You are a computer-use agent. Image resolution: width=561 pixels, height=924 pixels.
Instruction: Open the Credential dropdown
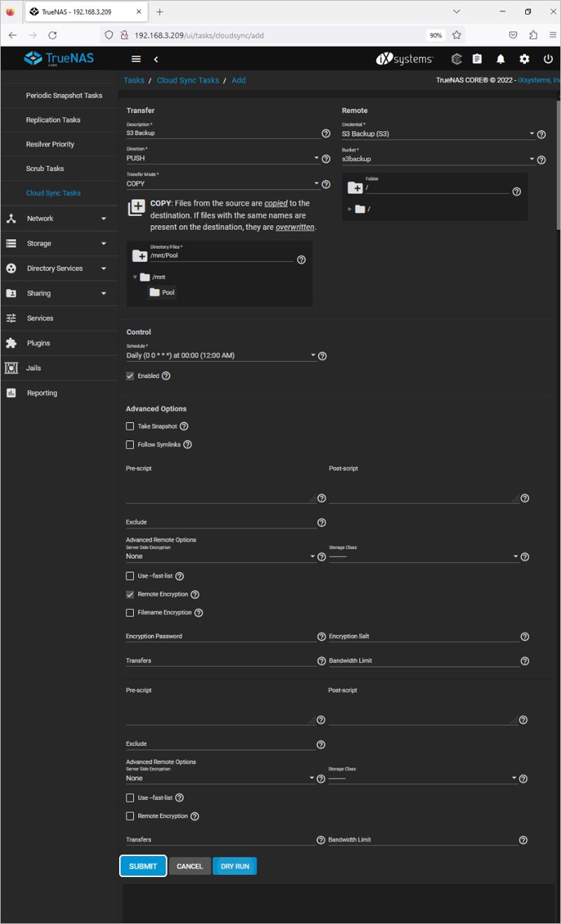coord(438,133)
